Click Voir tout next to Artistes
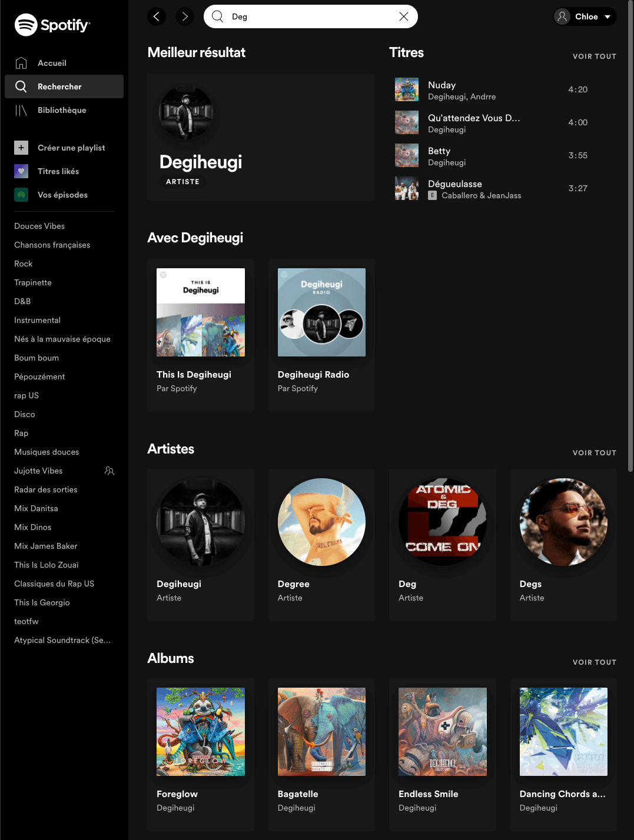634x840 pixels. 595,453
